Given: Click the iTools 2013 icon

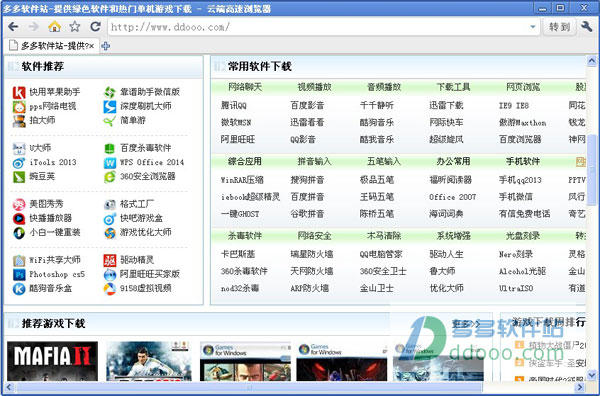Looking at the screenshot, I should 19,163.
